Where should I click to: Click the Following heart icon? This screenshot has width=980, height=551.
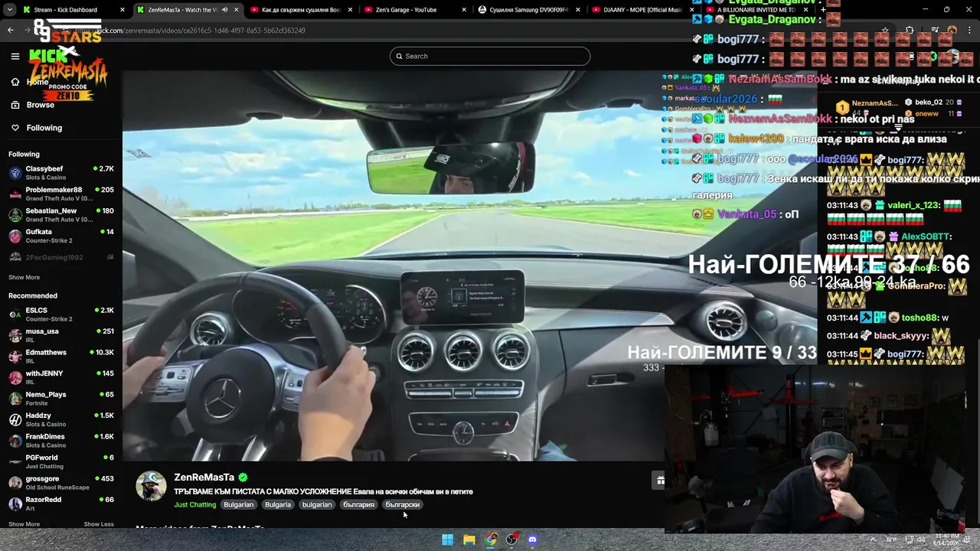point(15,128)
